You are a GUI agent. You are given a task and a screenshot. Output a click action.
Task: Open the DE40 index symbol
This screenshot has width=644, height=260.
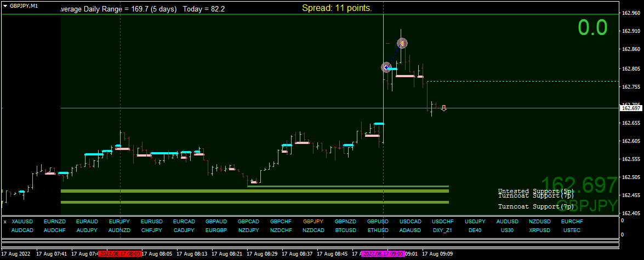475,230
